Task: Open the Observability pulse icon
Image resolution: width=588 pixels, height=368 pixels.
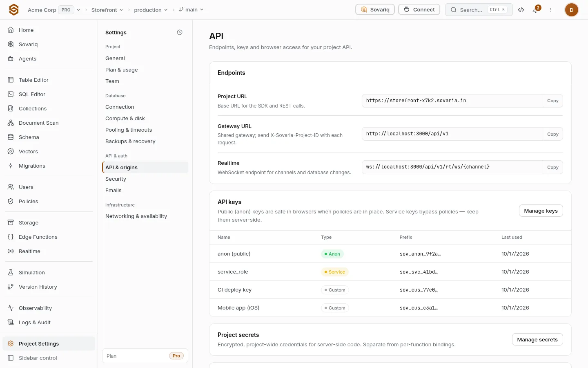Action: (x=11, y=308)
